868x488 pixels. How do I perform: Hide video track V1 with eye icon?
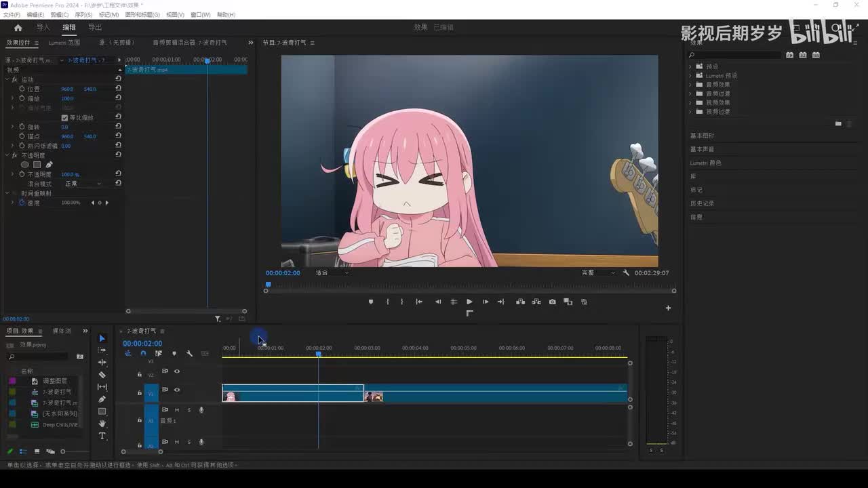(177, 390)
